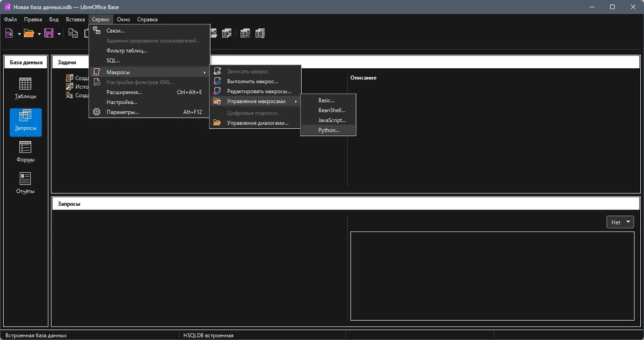644x340 pixels.
Task: Choose SQL... in Сервис menu
Action: coord(149,60)
